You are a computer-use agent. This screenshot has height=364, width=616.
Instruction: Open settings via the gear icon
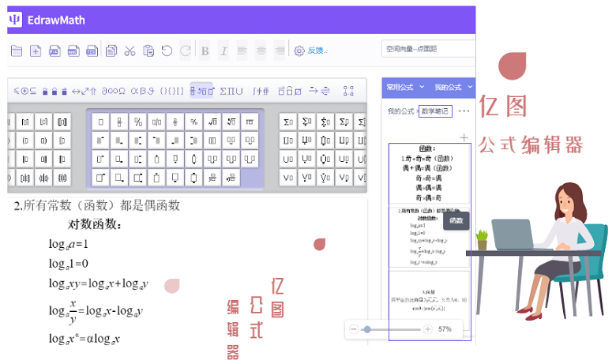pos(299,51)
